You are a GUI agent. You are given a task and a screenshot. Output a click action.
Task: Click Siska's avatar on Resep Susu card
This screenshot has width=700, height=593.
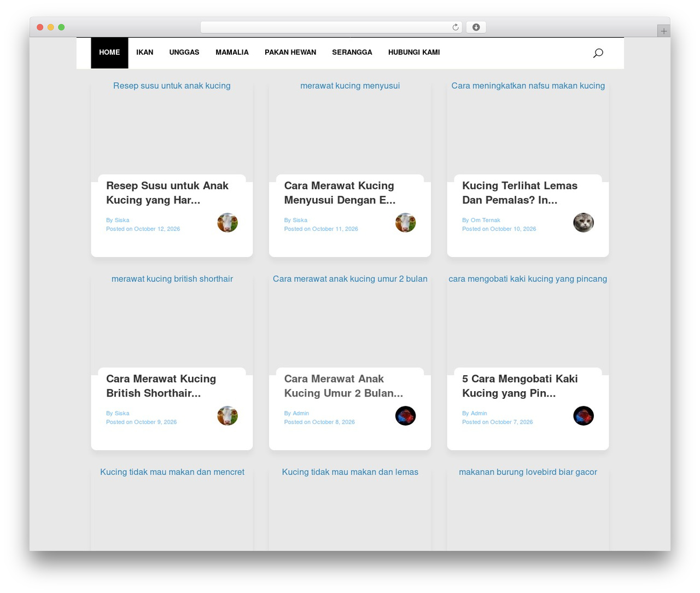(x=227, y=223)
